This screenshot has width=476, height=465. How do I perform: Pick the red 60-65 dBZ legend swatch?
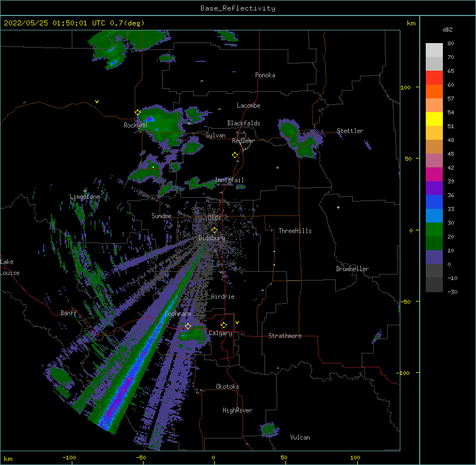pyautogui.click(x=434, y=78)
